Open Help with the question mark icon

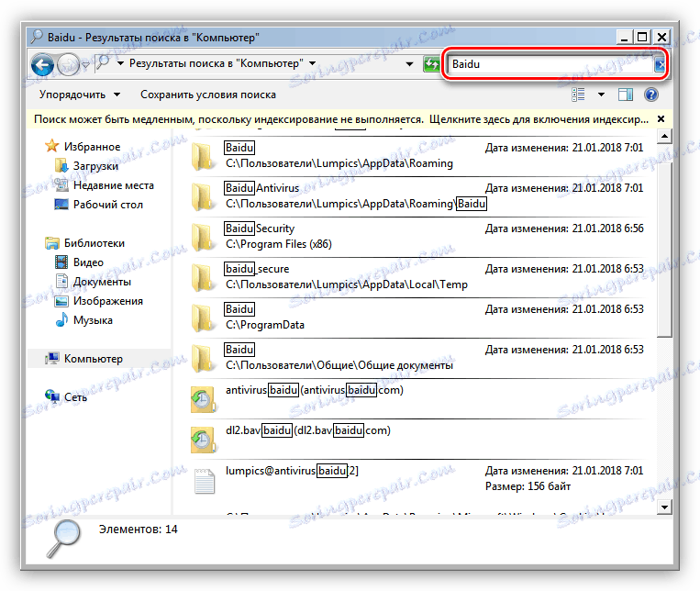click(650, 95)
